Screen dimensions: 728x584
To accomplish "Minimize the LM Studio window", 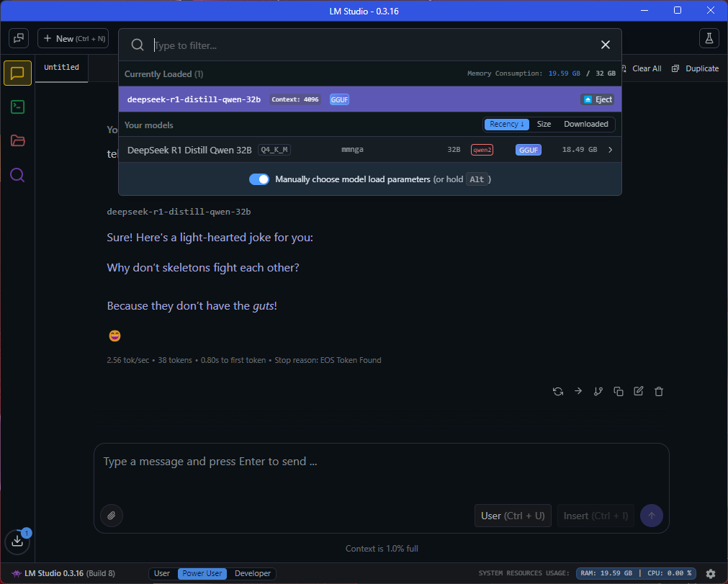I will (644, 10).
